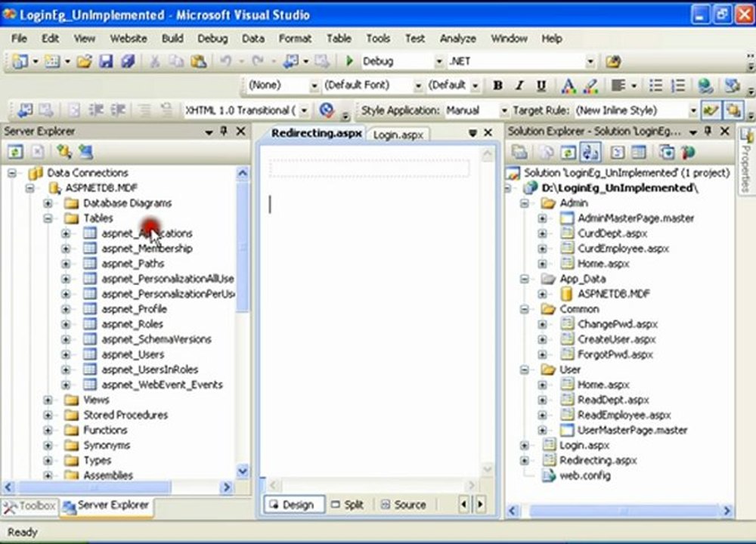Select aspnet_Membership table
Screen dimensions: 756x544
[147, 249]
